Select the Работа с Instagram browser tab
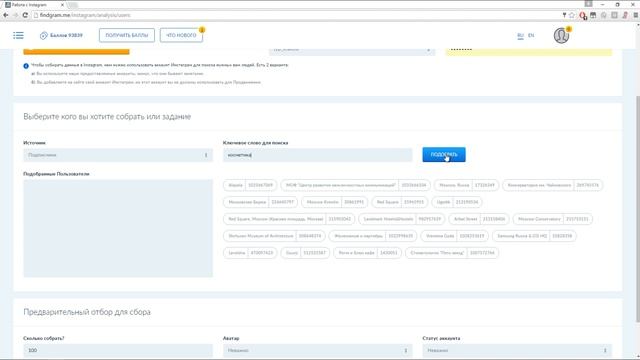This screenshot has width=640, height=360. click(x=34, y=5)
